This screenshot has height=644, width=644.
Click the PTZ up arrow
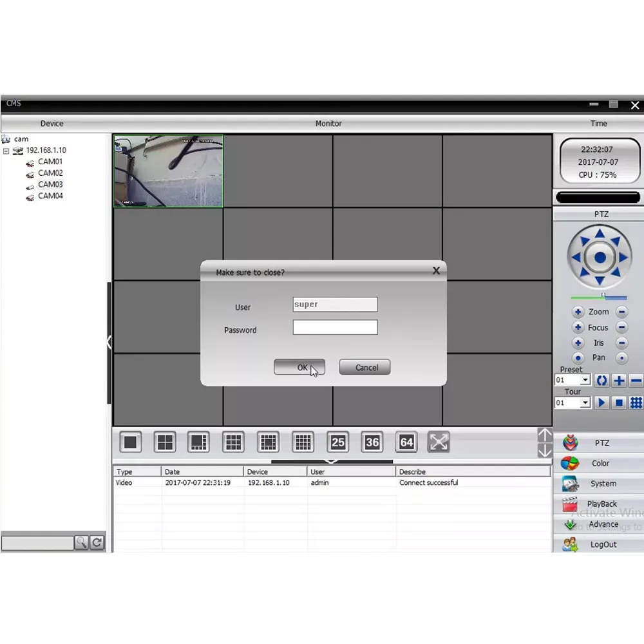600,234
